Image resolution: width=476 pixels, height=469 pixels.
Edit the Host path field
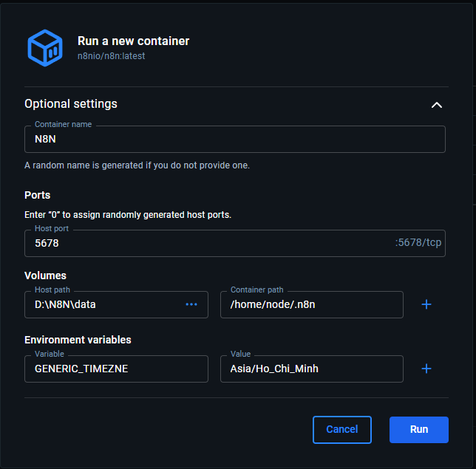point(116,304)
